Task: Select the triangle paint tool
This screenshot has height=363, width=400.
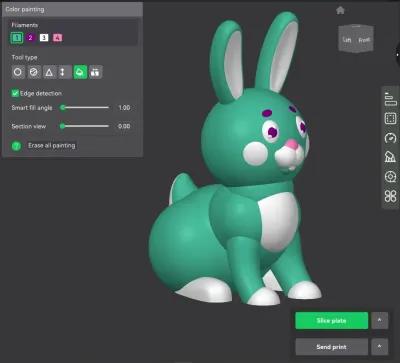Action: (x=49, y=72)
